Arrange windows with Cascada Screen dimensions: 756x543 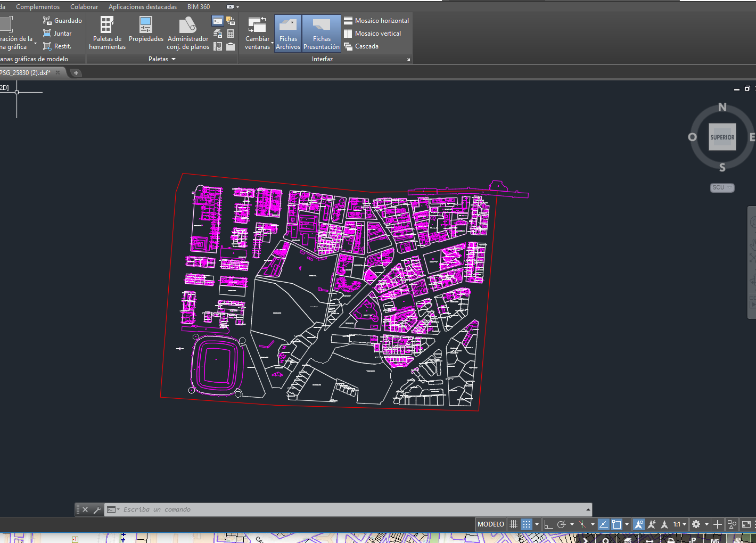click(x=361, y=46)
